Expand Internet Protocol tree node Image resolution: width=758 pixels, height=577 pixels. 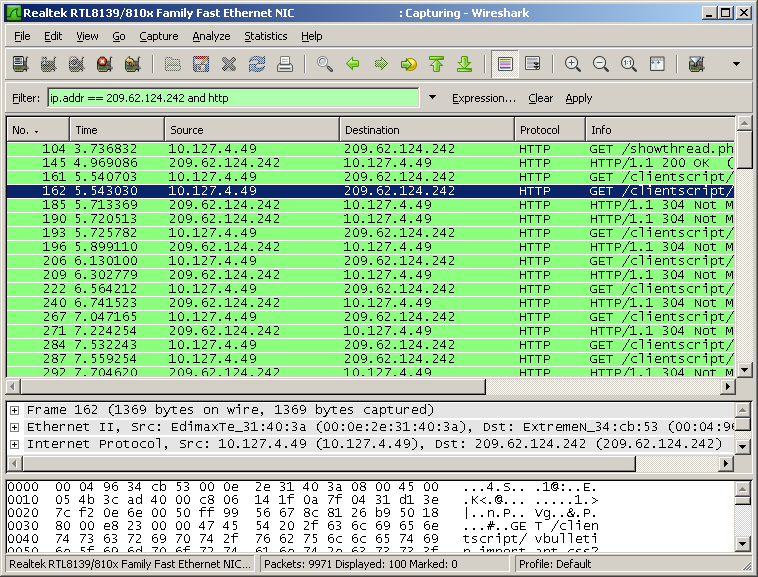pyautogui.click(x=15, y=444)
